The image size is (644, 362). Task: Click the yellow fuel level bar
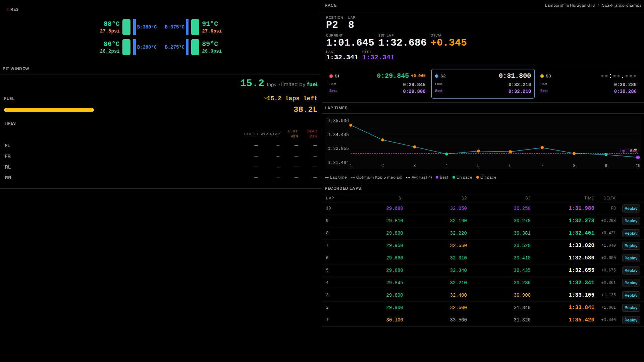point(49,110)
